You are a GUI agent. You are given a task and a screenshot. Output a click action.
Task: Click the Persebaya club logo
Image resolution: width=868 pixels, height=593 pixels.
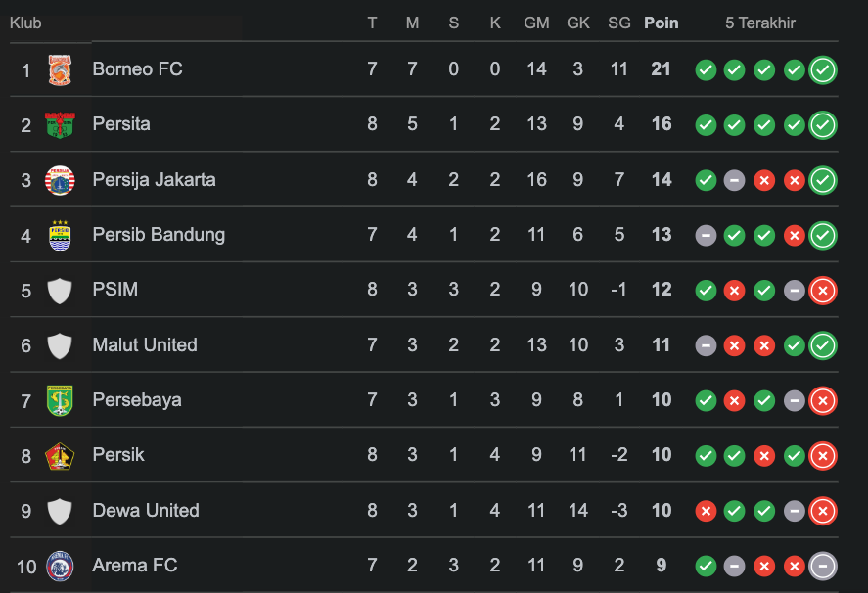pyautogui.click(x=60, y=400)
